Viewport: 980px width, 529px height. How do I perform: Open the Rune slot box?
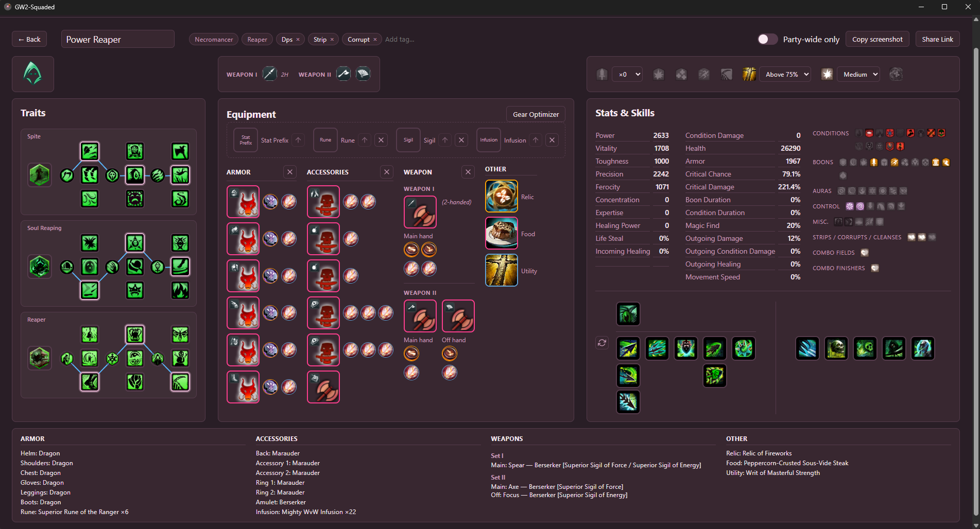click(x=325, y=140)
